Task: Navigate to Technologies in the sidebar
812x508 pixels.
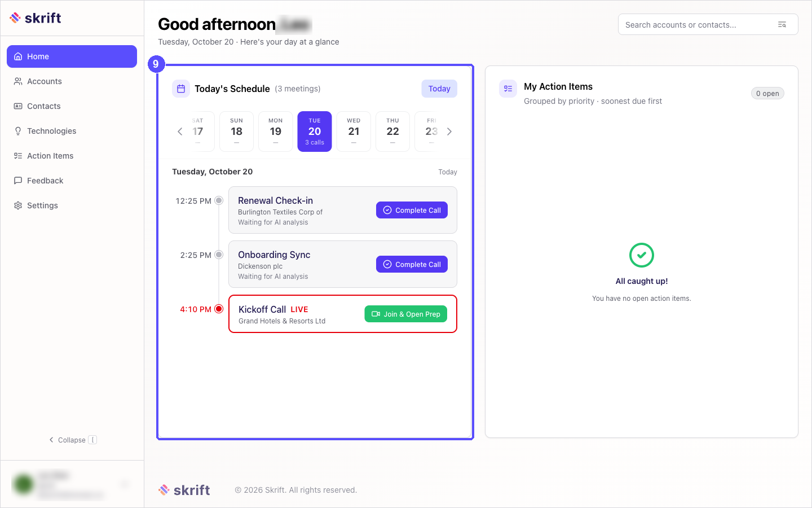Action: (72, 131)
